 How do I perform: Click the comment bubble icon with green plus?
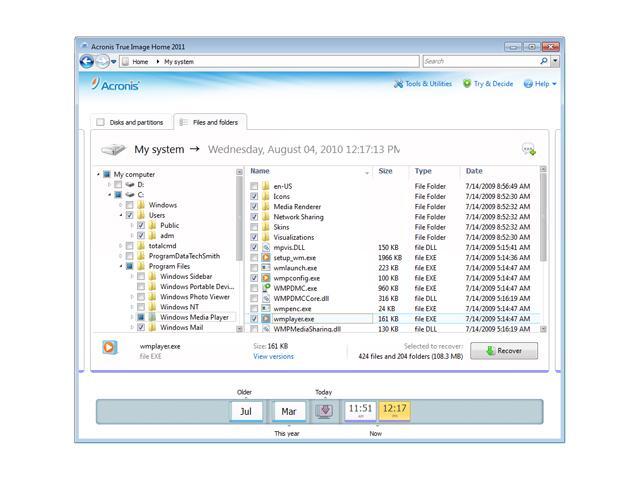point(529,149)
